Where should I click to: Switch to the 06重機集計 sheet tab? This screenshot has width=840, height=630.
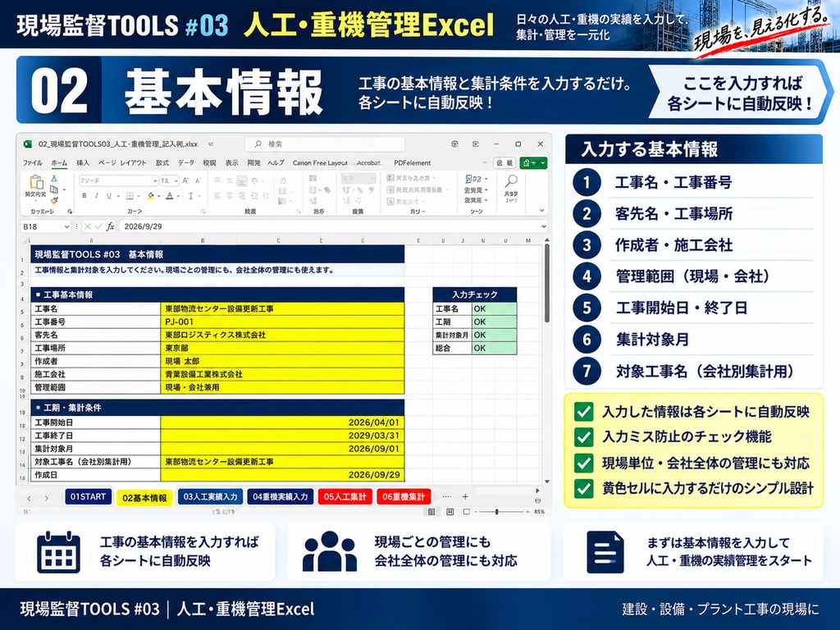[404, 496]
